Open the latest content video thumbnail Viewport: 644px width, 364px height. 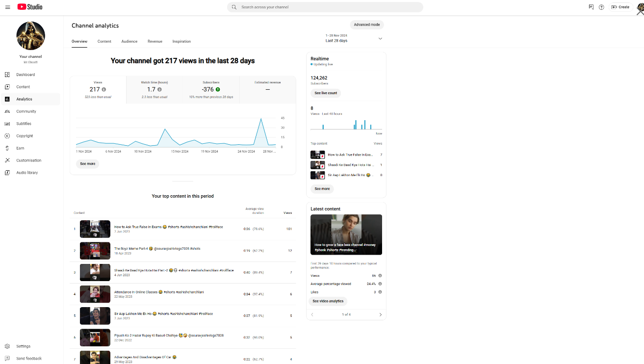(x=346, y=234)
